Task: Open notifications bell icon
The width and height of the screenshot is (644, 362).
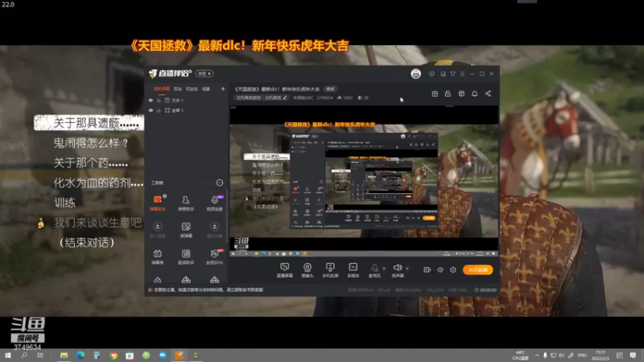Action: (x=474, y=93)
